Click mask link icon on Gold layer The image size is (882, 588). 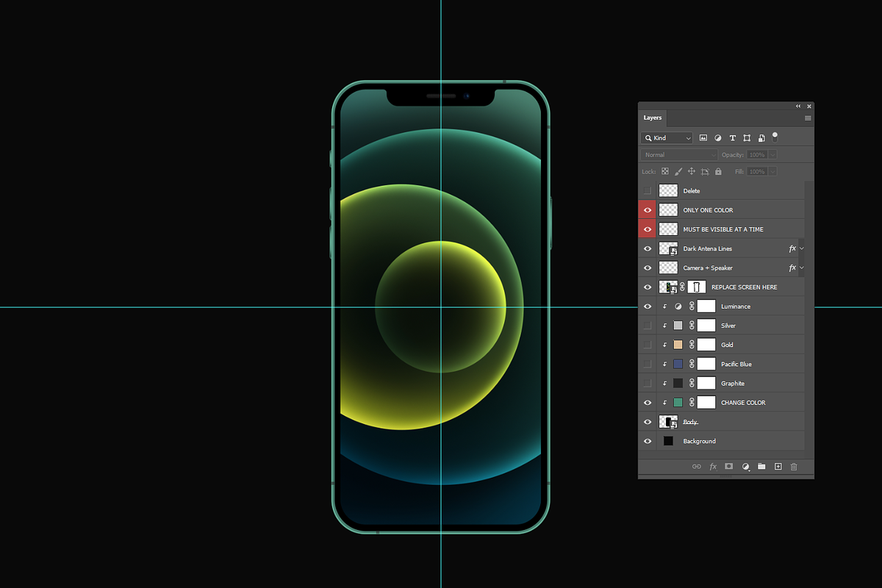[692, 345]
